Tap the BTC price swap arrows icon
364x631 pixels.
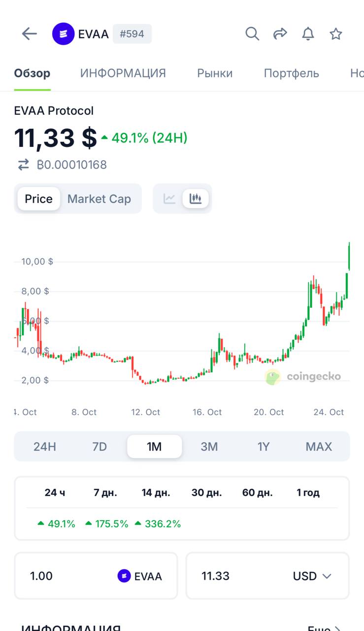pos(24,165)
